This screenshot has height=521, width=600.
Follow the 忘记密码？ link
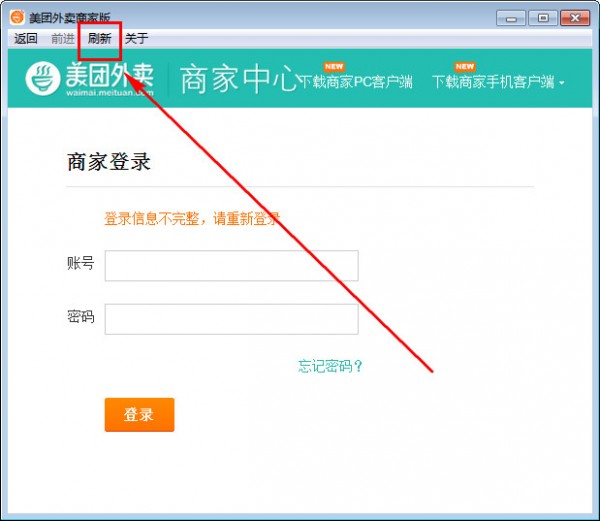330,366
